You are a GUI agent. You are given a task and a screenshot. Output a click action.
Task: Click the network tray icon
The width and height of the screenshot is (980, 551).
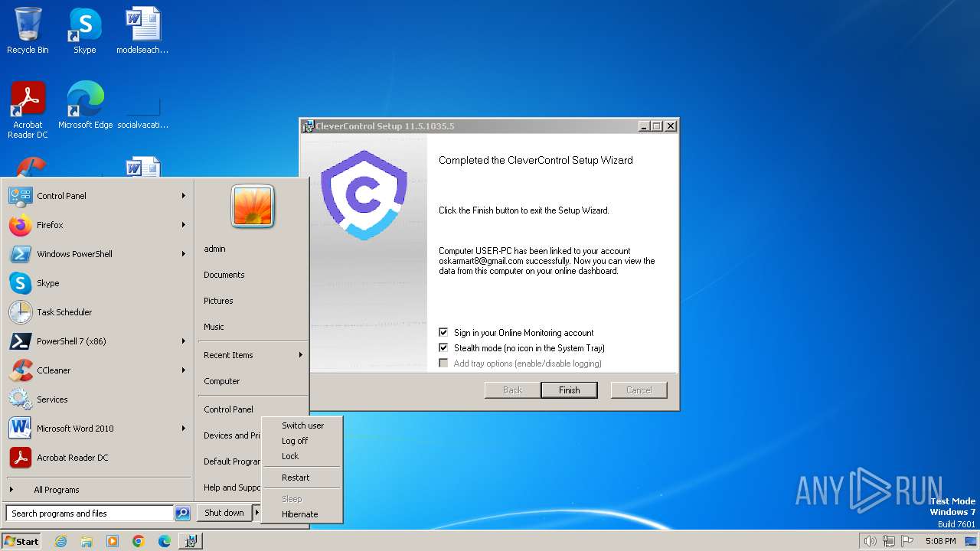[889, 541]
